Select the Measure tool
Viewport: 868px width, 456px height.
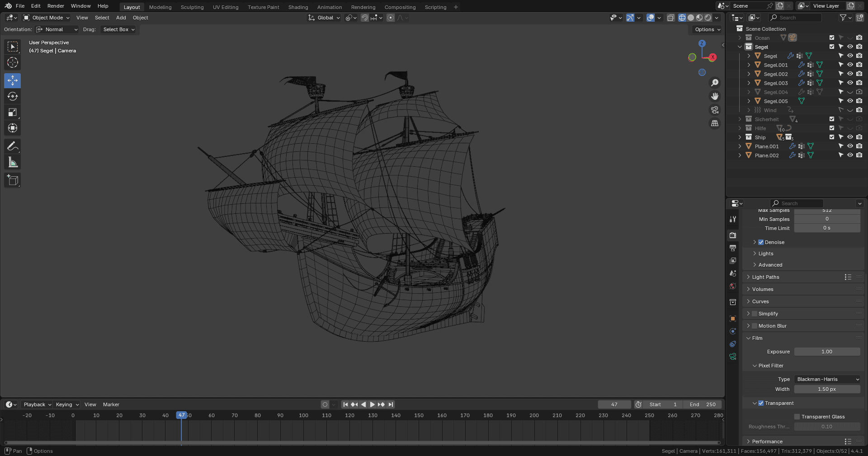tap(13, 162)
